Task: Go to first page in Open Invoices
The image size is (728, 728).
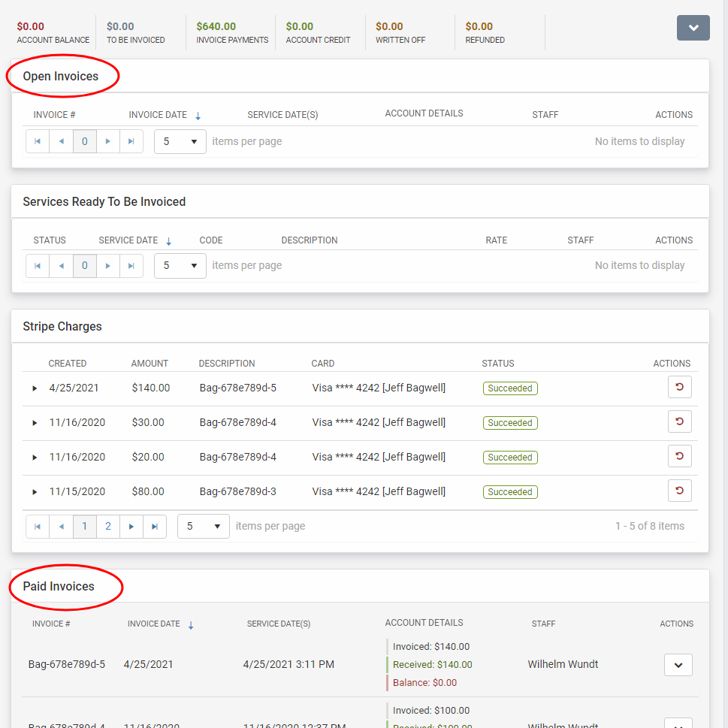Action: pyautogui.click(x=38, y=141)
